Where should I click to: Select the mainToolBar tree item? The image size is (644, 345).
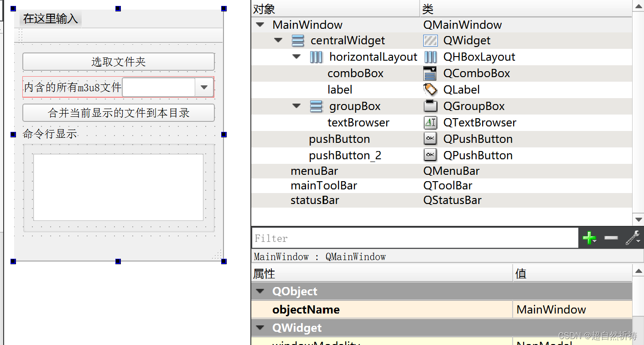pos(324,186)
